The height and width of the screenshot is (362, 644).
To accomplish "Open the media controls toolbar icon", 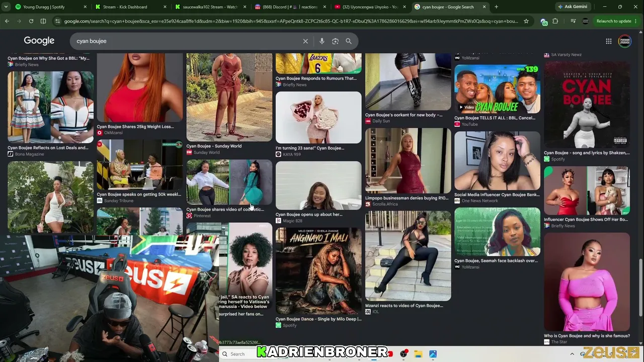I will point(573,21).
